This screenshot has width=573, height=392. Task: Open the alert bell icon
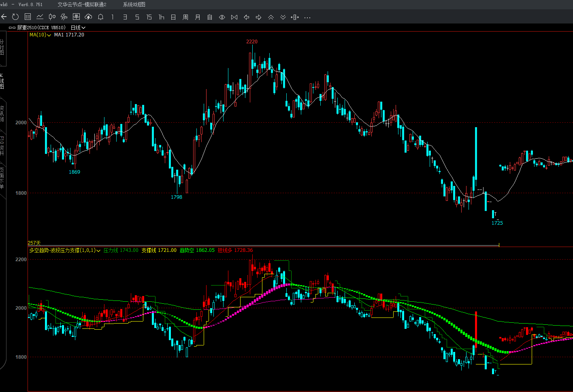pos(100,17)
